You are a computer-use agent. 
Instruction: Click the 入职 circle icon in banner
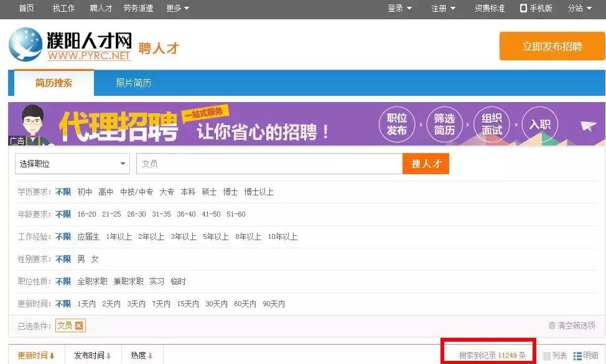(540, 124)
